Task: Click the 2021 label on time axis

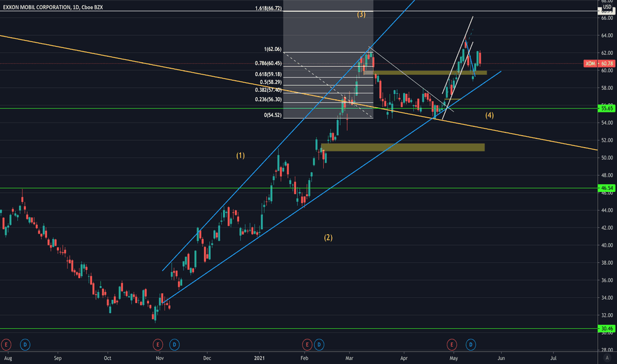Action: 260,358
